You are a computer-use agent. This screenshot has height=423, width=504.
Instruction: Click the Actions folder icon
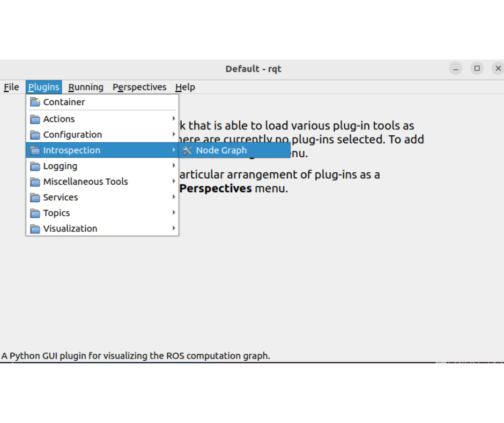[35, 119]
